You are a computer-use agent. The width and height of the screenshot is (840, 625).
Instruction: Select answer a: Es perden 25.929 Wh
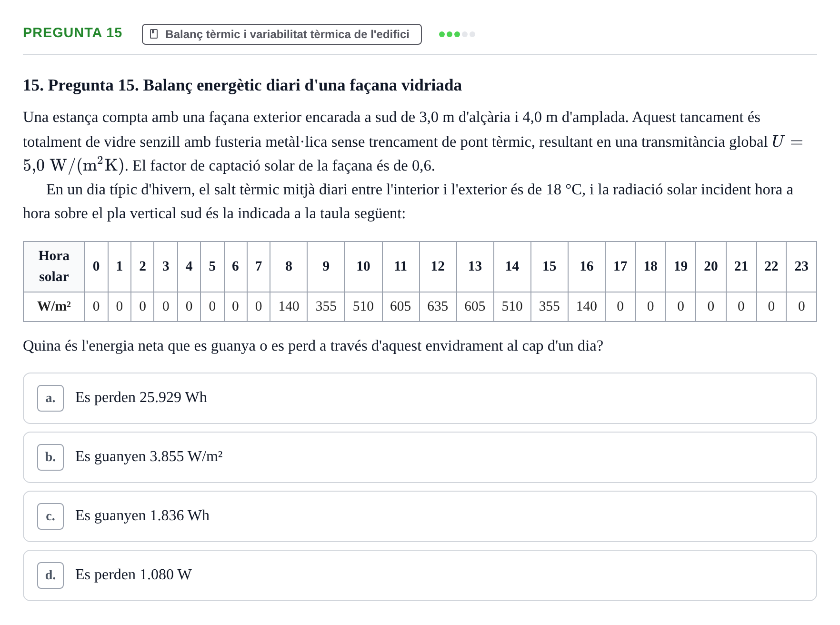(x=420, y=398)
